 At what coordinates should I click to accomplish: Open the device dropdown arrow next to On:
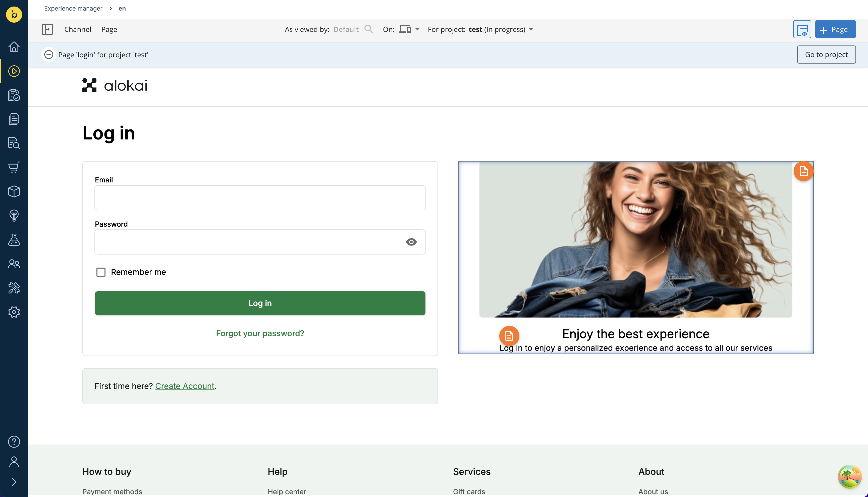[417, 29]
